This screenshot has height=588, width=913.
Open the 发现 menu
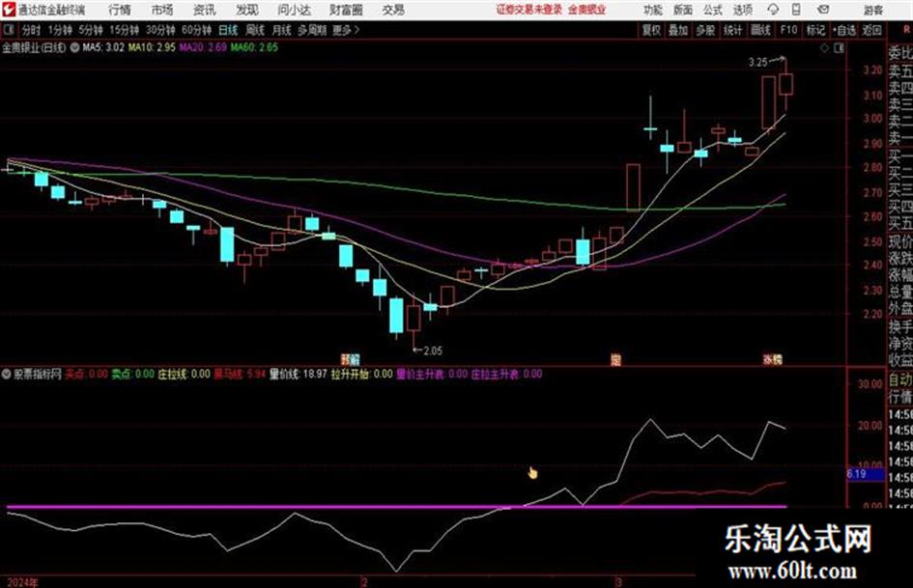tap(247, 10)
